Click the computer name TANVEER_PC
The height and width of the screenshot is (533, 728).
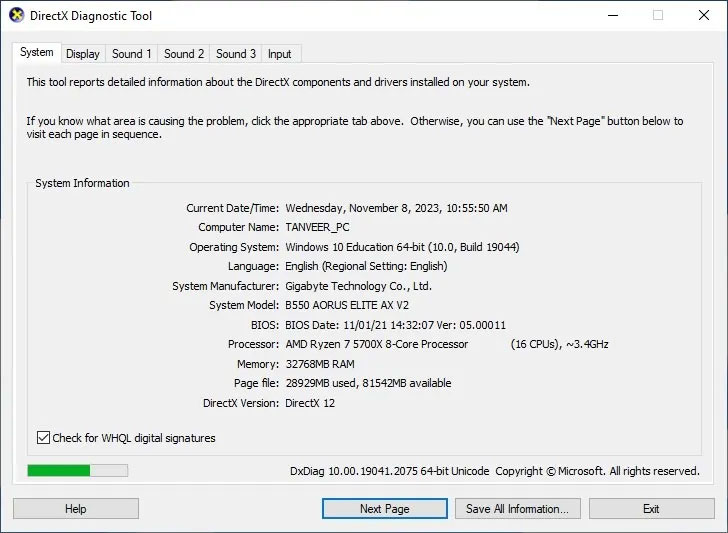pos(318,227)
